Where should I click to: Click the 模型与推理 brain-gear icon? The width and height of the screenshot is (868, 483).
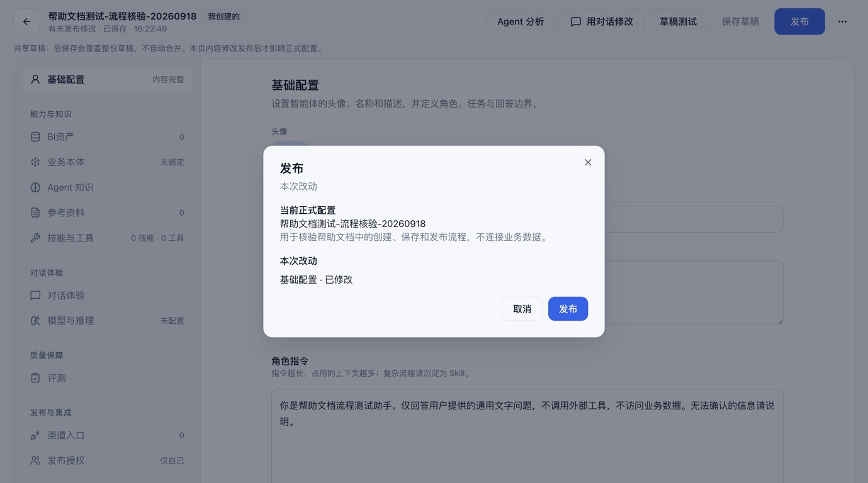35,320
